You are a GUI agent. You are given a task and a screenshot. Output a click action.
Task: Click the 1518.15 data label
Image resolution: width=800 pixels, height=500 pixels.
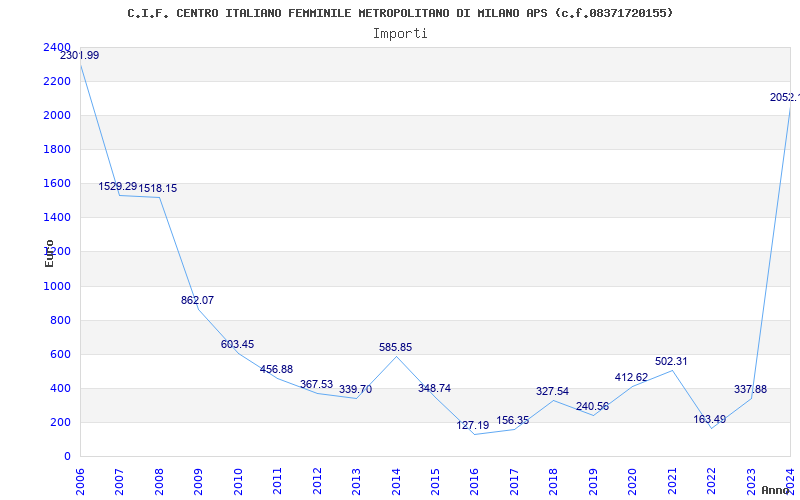tap(158, 189)
